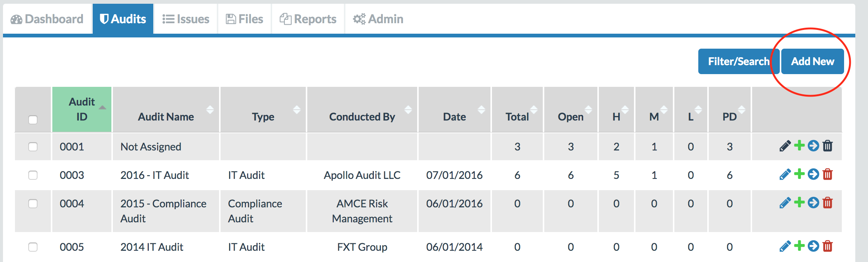
Task: Sort by the Audit Name column
Action: (x=166, y=109)
